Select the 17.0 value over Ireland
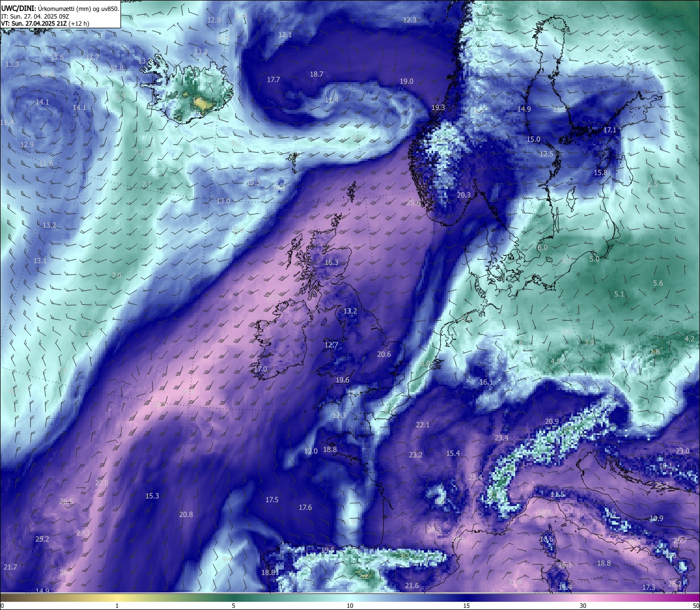 (x=260, y=369)
